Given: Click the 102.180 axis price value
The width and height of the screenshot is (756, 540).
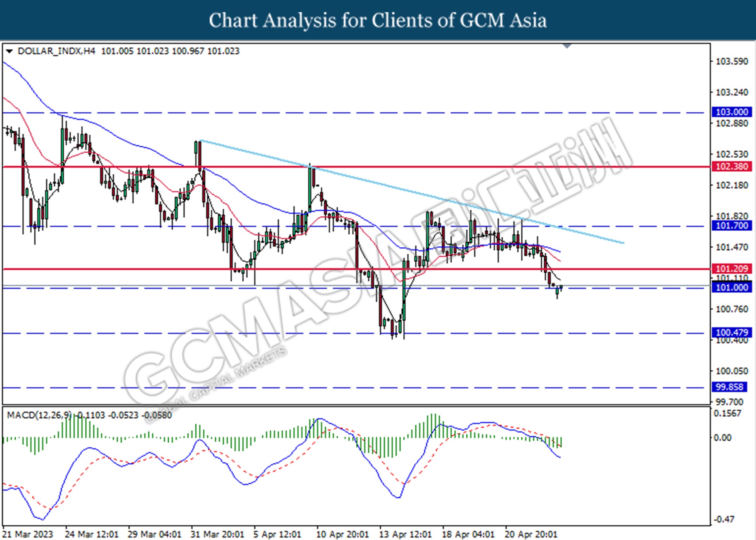Looking at the screenshot, I should coord(732,185).
